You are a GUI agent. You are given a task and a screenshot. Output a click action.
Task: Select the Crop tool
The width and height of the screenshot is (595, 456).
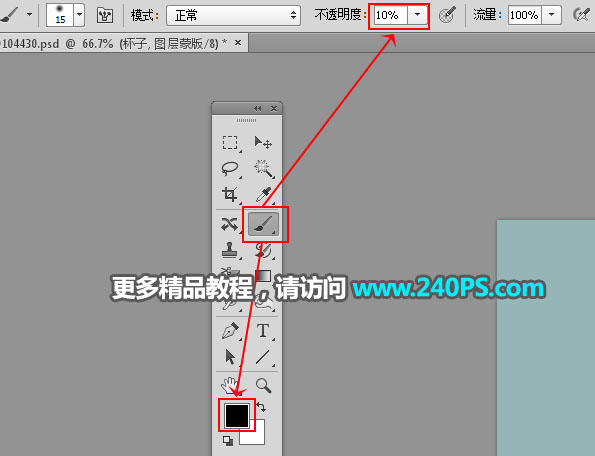click(230, 194)
